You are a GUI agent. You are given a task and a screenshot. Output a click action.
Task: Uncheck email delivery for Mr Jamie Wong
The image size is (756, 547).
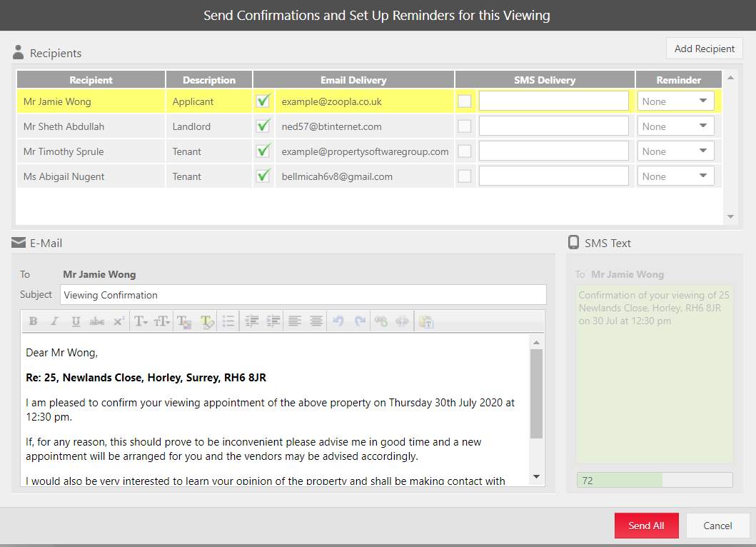coord(263,101)
